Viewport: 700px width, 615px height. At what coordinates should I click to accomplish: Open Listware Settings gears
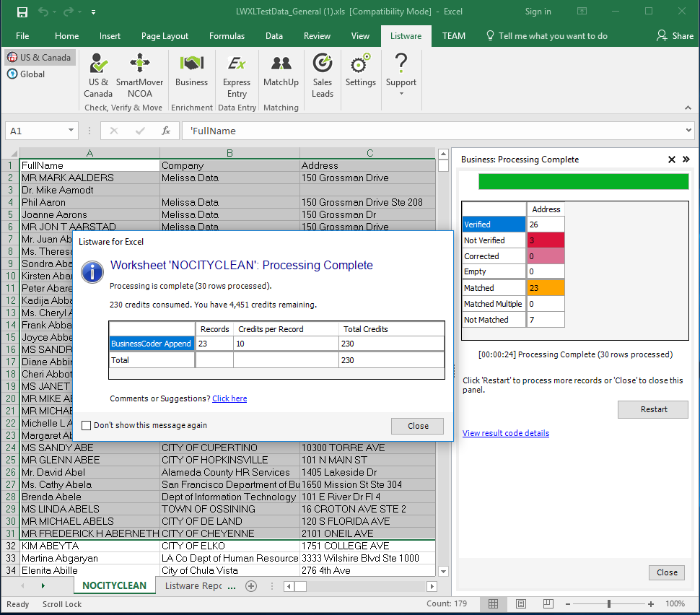360,71
